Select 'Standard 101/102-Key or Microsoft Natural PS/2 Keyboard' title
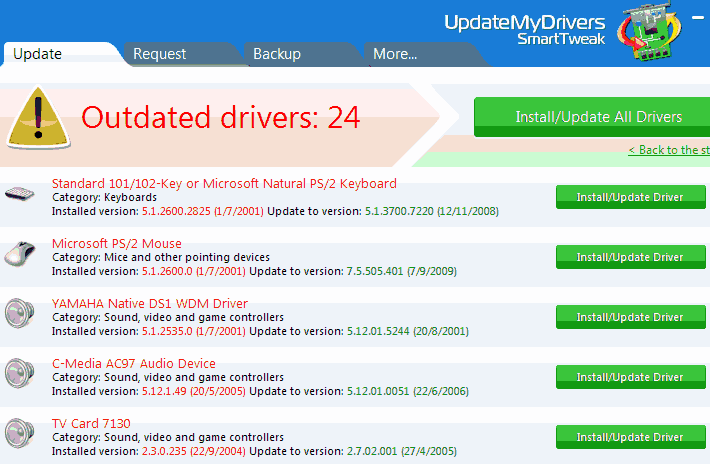The height and width of the screenshot is (464, 710). (x=224, y=183)
